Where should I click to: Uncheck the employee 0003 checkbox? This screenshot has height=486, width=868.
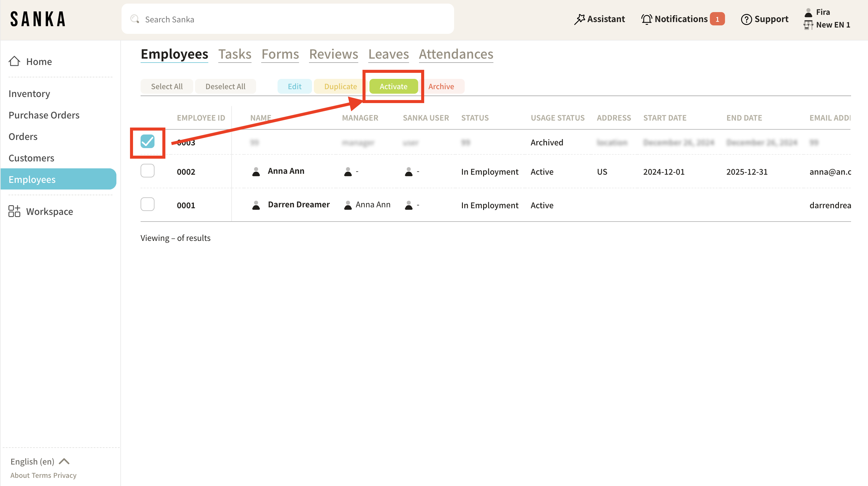tap(148, 141)
